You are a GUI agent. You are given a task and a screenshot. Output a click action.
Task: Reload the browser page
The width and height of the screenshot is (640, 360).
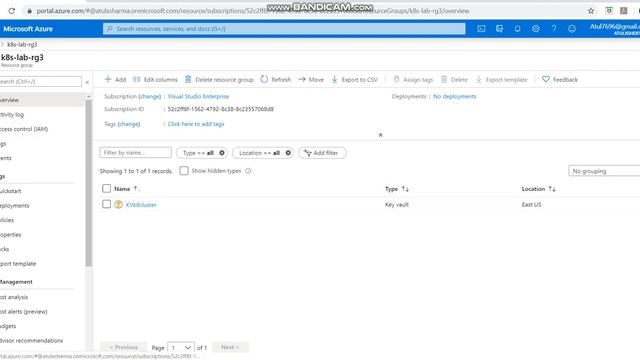coord(11,11)
